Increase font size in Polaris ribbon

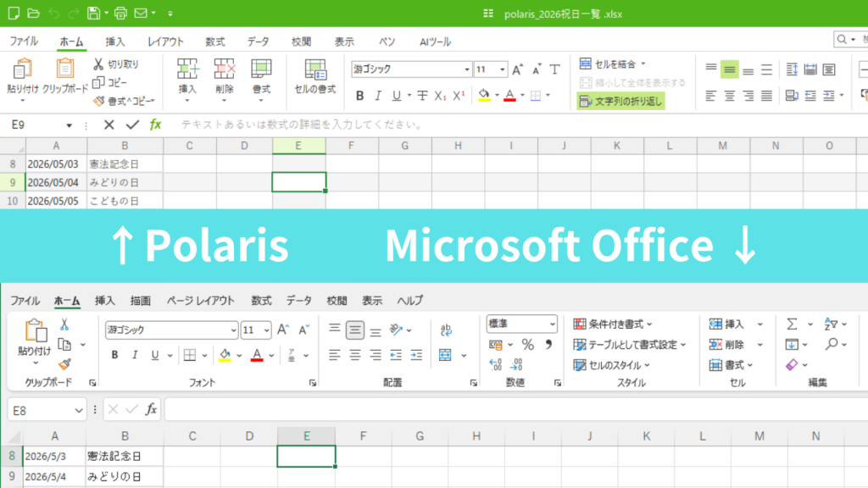tap(517, 69)
